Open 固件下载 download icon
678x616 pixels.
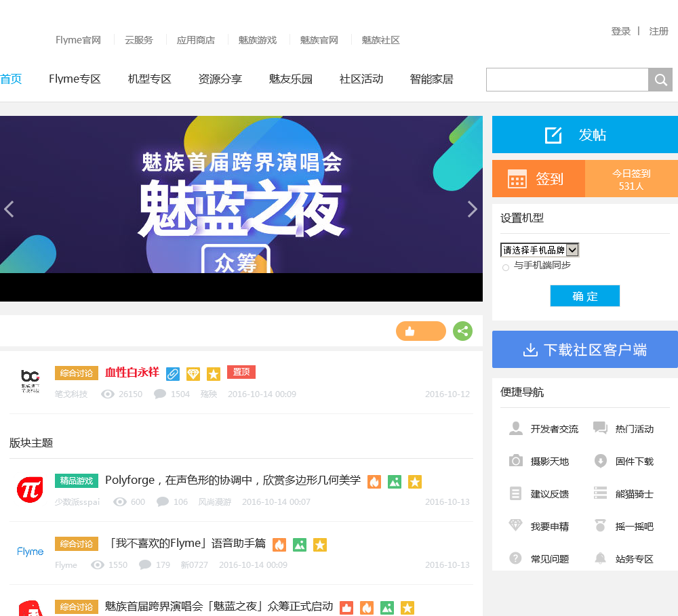pos(600,461)
